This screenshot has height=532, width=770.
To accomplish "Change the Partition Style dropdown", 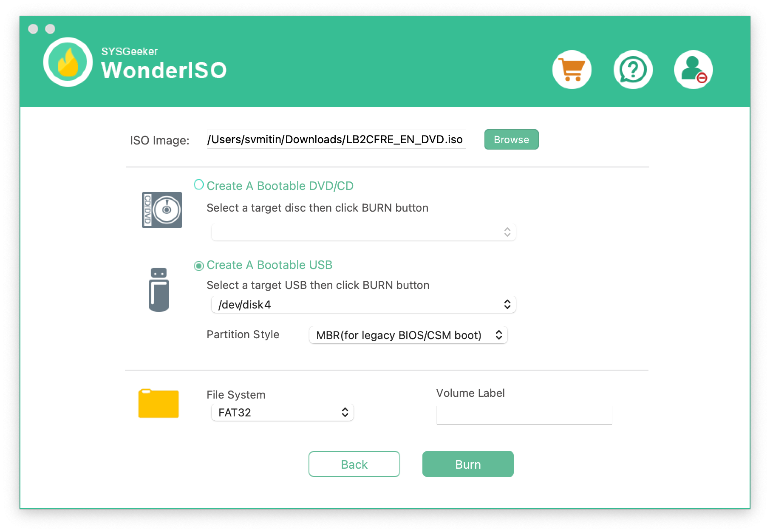I will point(407,335).
